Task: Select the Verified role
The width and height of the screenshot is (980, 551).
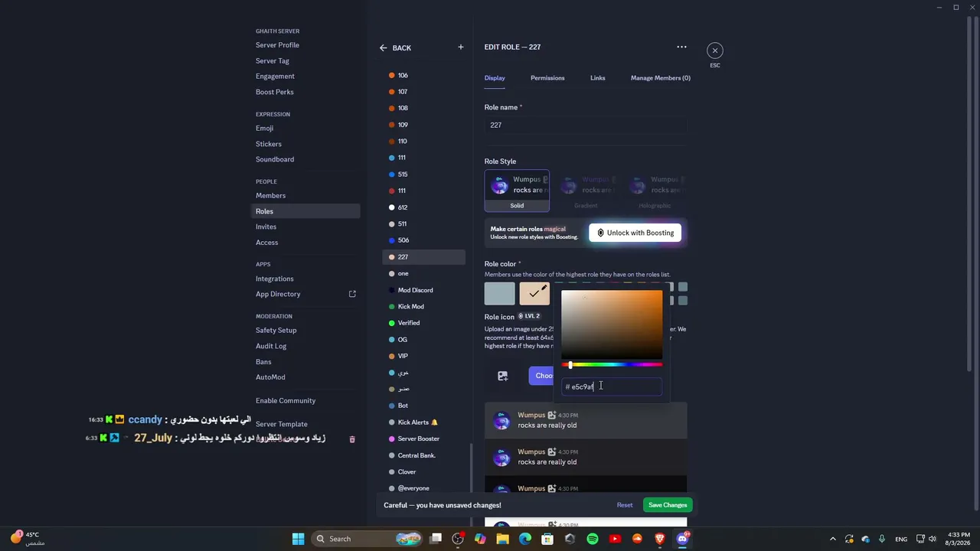Action: pyautogui.click(x=423, y=323)
